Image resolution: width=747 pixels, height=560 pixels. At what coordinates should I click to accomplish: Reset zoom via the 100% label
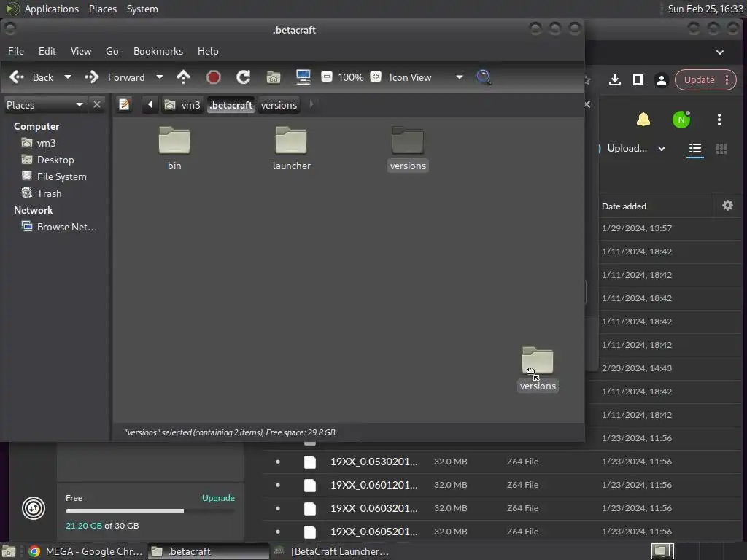351,77
